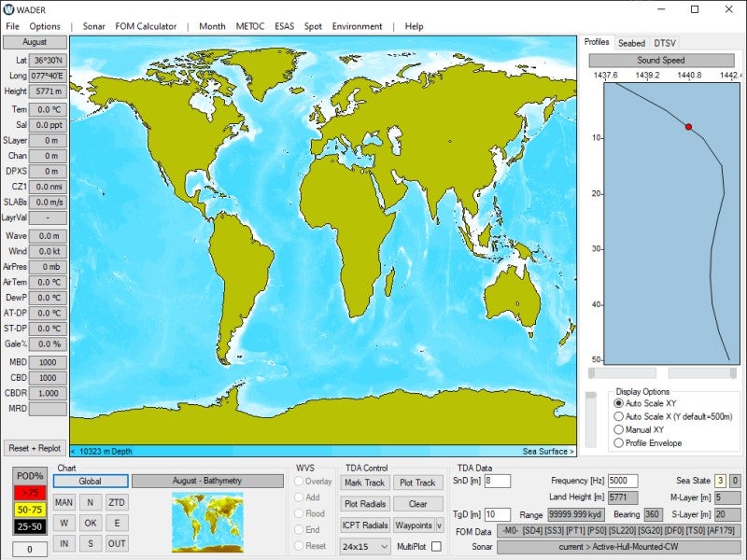Click the Reset + Replot button
This screenshot has height=560, width=747.
(x=35, y=448)
